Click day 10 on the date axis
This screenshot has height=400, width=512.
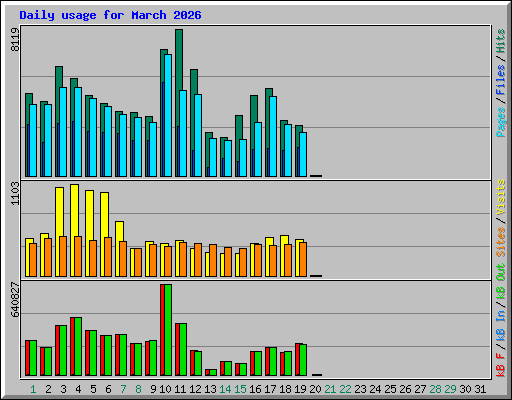[165, 389]
